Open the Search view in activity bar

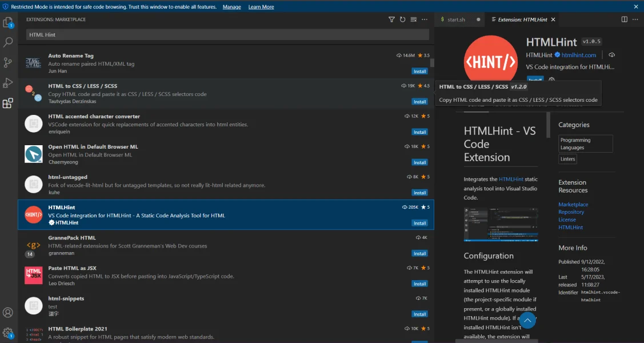pyautogui.click(x=8, y=42)
